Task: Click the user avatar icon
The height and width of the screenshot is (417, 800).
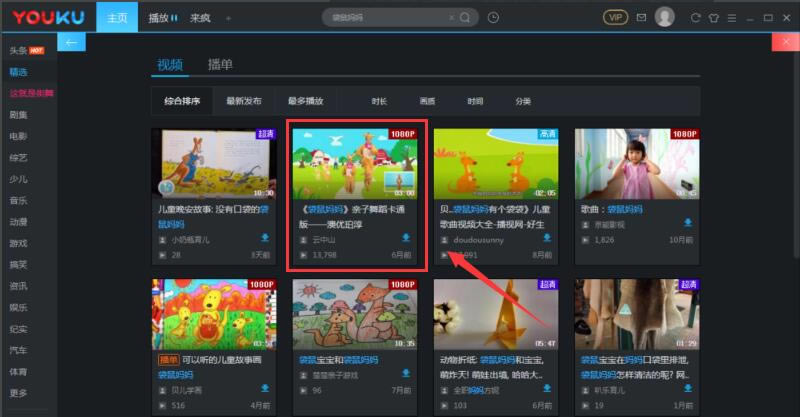Action: (664, 17)
